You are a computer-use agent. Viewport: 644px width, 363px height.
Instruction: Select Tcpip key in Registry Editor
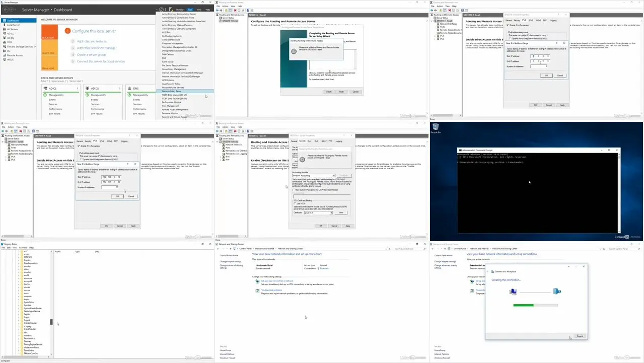[x=26, y=318]
